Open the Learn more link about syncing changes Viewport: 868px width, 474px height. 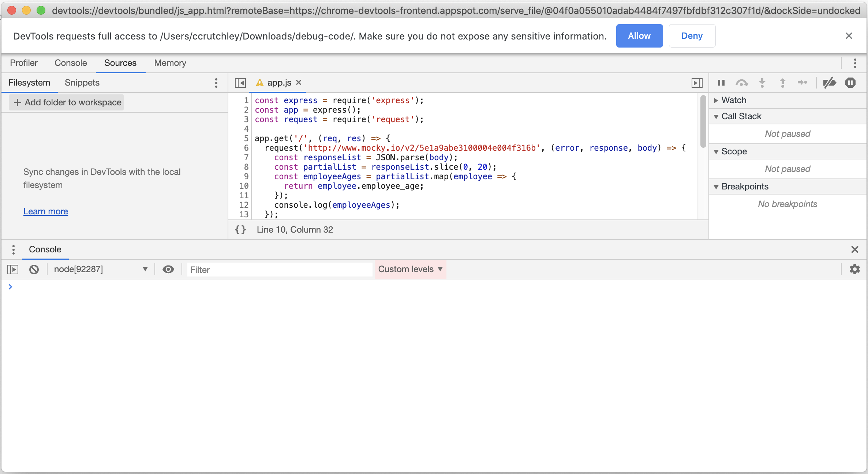coord(45,211)
